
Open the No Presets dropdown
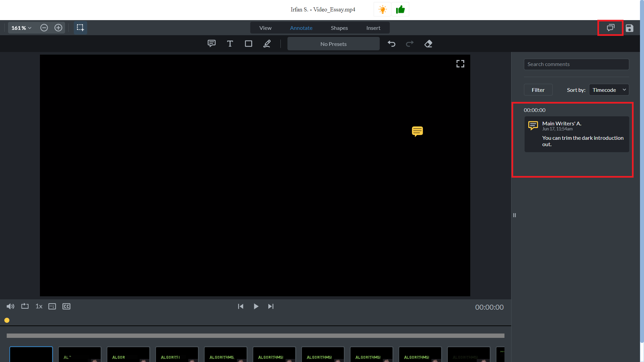pos(333,44)
